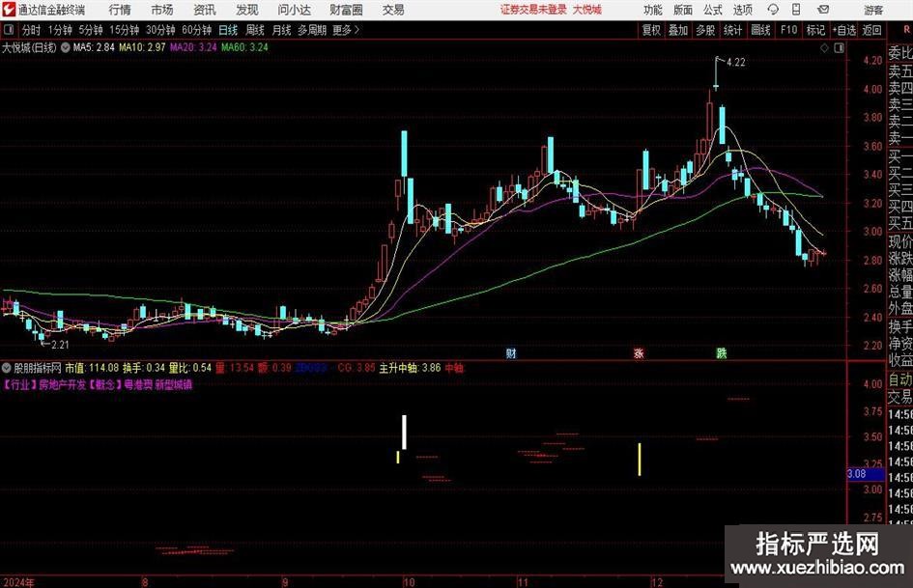Click the 标记 mark button
913x588 pixels.
point(815,30)
